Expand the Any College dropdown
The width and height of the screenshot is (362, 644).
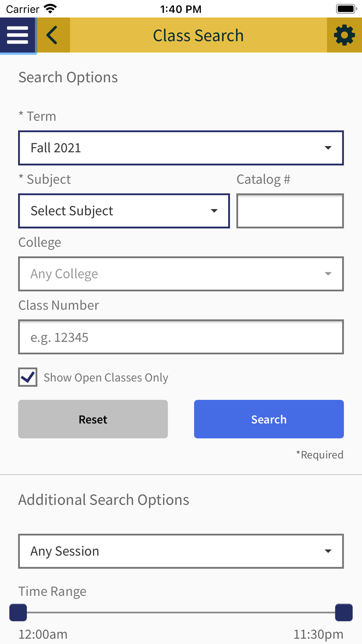[181, 274]
